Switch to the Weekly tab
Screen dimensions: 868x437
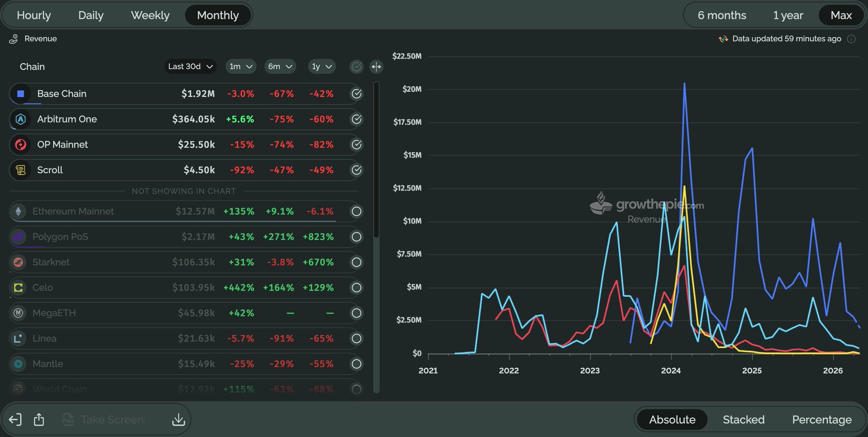150,15
